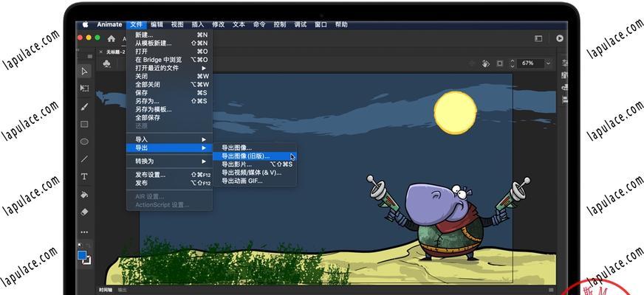Select the Rectangle tool
The height and width of the screenshot is (295, 644).
85,125
